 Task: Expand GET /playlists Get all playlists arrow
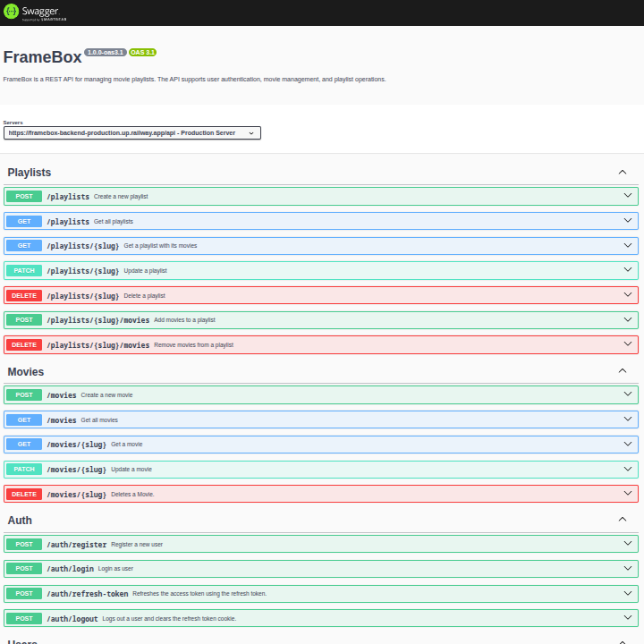pos(628,221)
